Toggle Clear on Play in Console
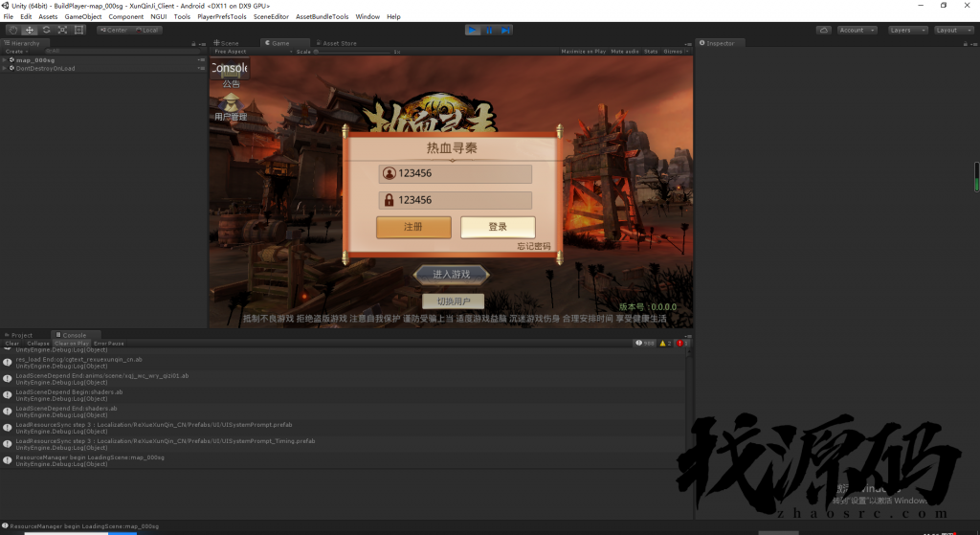The image size is (980, 535). [72, 344]
